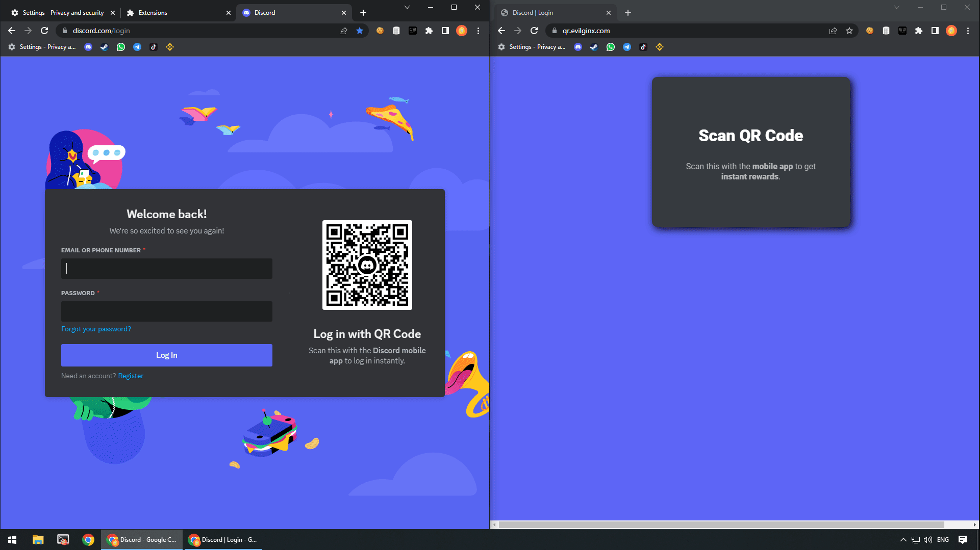Open WhatsApp bookmark in left bookmarks bar
This screenshot has height=550, width=980.
click(x=121, y=47)
